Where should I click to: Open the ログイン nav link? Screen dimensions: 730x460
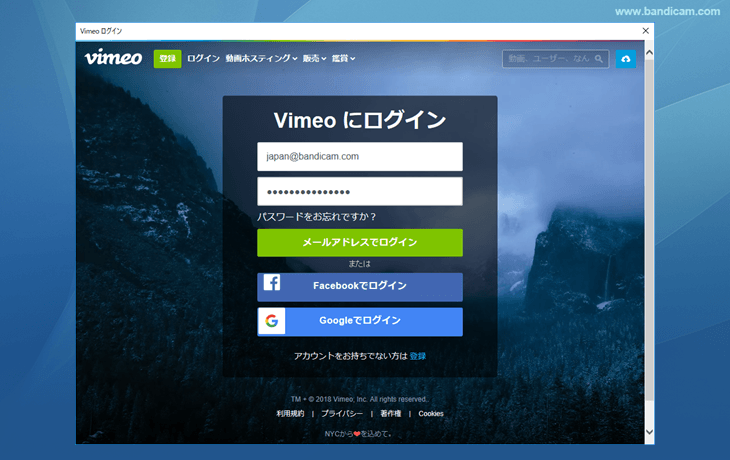click(x=203, y=58)
